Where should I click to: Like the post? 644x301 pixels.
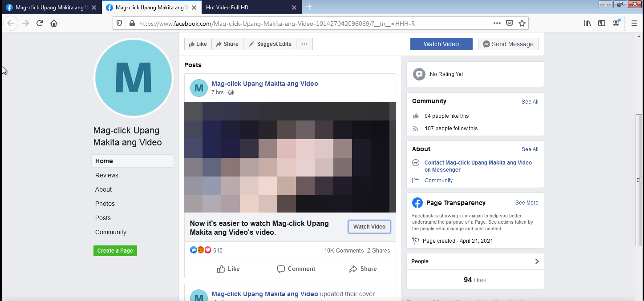tap(228, 269)
